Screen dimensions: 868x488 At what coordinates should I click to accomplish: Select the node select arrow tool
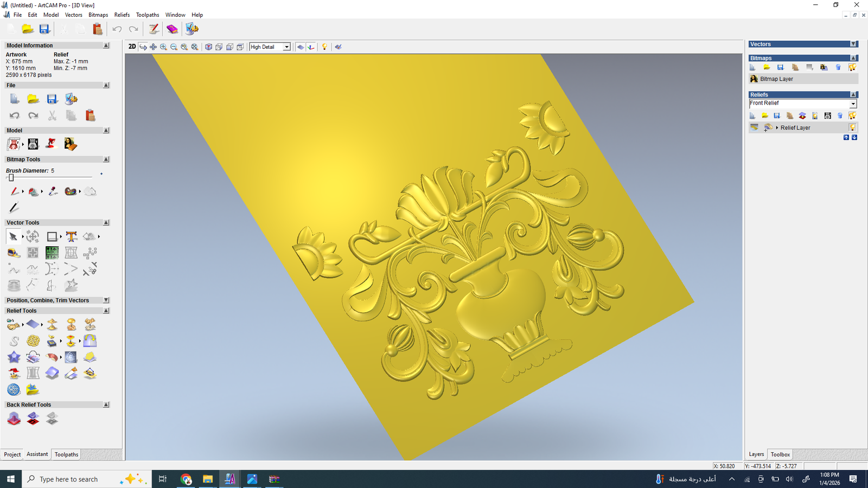13,236
